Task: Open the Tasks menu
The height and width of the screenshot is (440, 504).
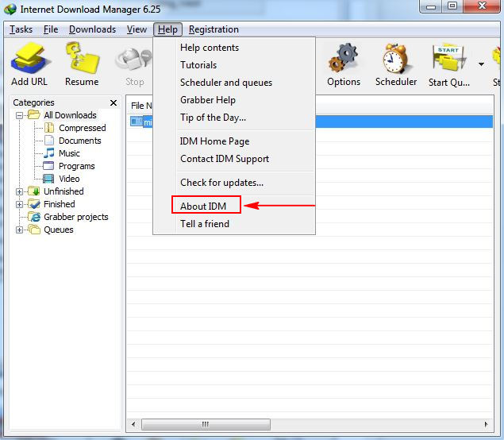Action: coord(21,29)
